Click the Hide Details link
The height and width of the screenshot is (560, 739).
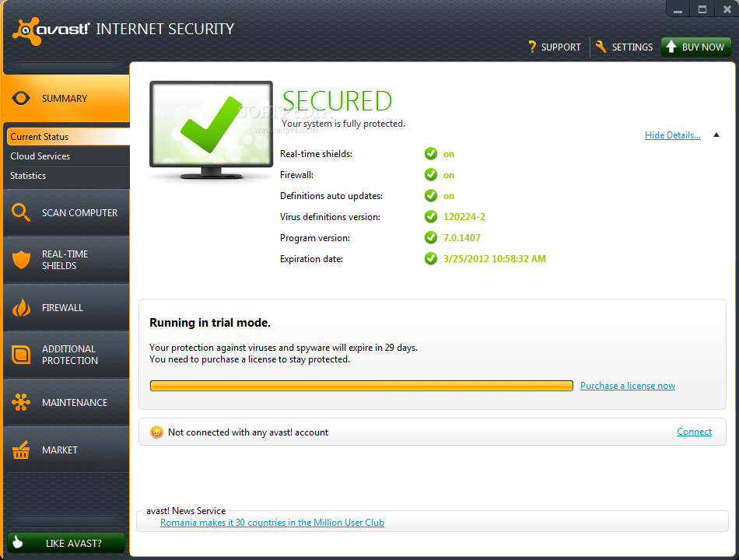coord(672,135)
